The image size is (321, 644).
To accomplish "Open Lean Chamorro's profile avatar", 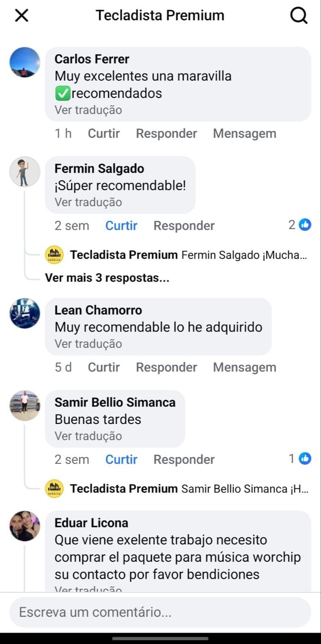I will (25, 313).
